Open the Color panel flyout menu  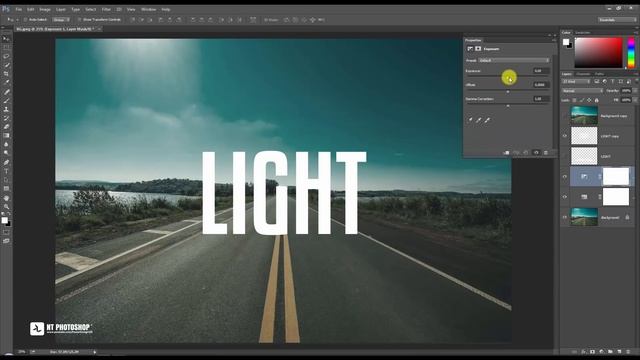[636, 33]
